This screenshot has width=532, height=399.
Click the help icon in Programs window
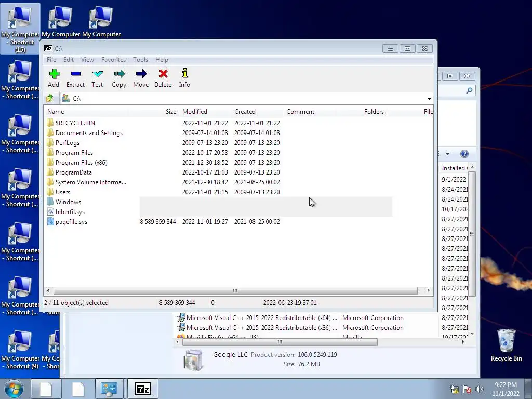464,154
